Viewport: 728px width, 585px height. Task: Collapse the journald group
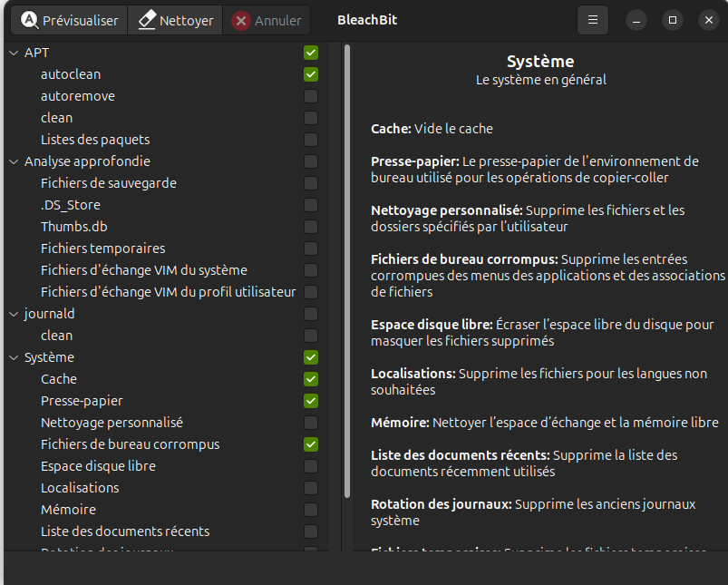click(x=14, y=314)
